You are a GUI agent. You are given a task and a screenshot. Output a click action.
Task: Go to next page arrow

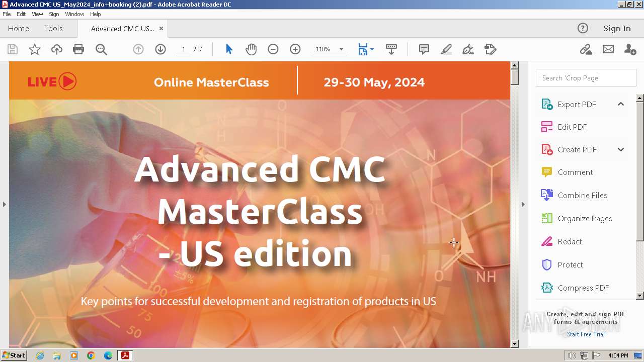pos(160,49)
